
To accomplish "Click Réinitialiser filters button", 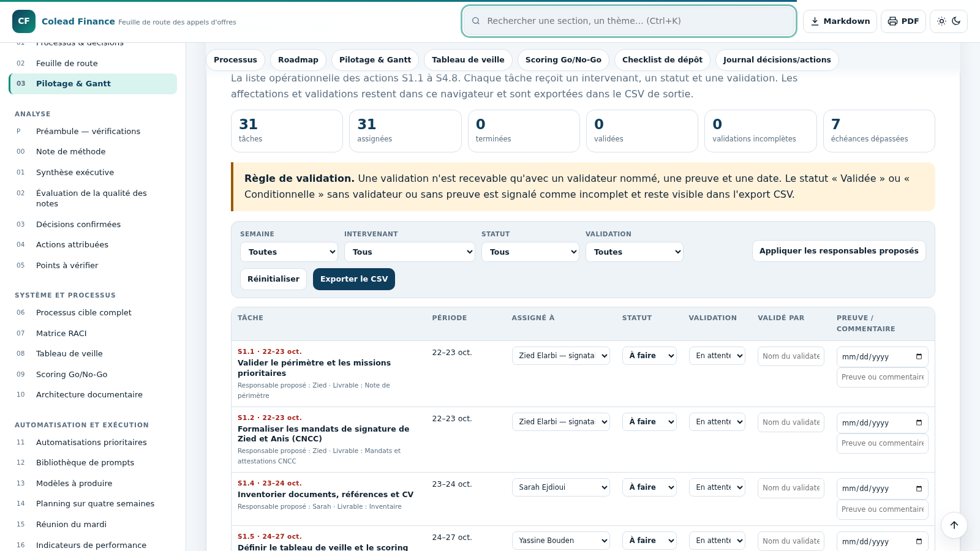I will [x=273, y=279].
